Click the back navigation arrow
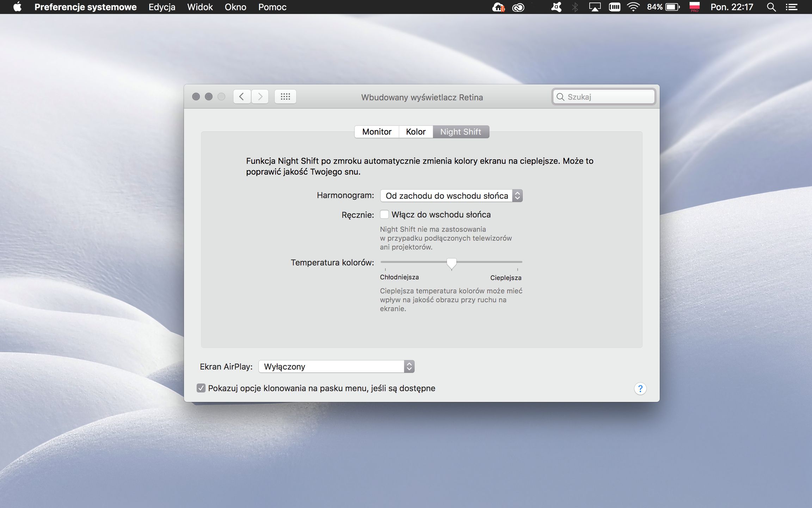The image size is (812, 508). [x=242, y=97]
